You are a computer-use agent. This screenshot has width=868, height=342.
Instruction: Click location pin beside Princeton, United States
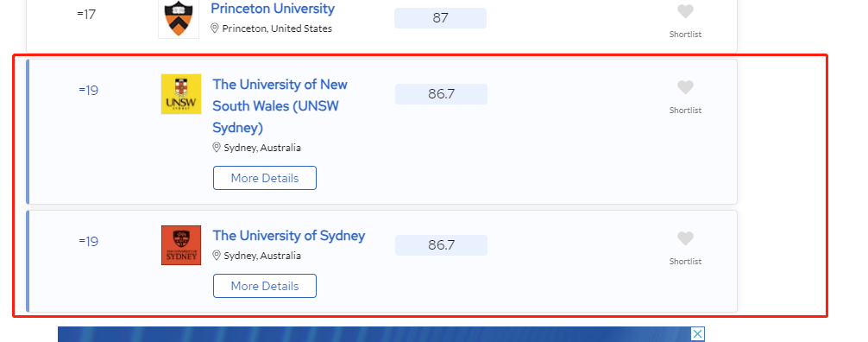pos(215,28)
